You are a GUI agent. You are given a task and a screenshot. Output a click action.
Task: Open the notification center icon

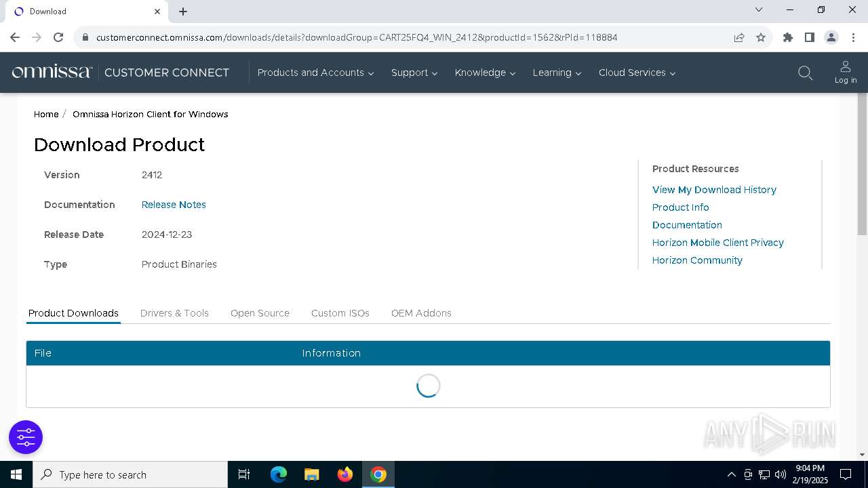click(846, 474)
